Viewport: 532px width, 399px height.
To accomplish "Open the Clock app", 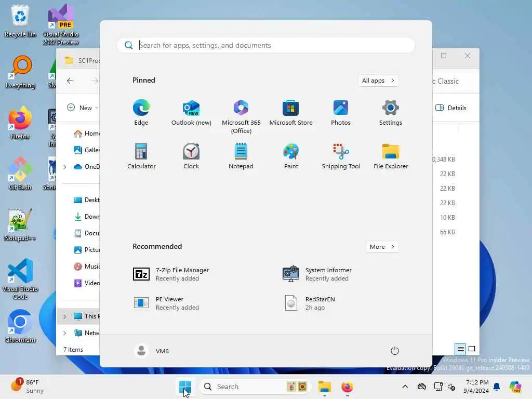I will tap(191, 156).
